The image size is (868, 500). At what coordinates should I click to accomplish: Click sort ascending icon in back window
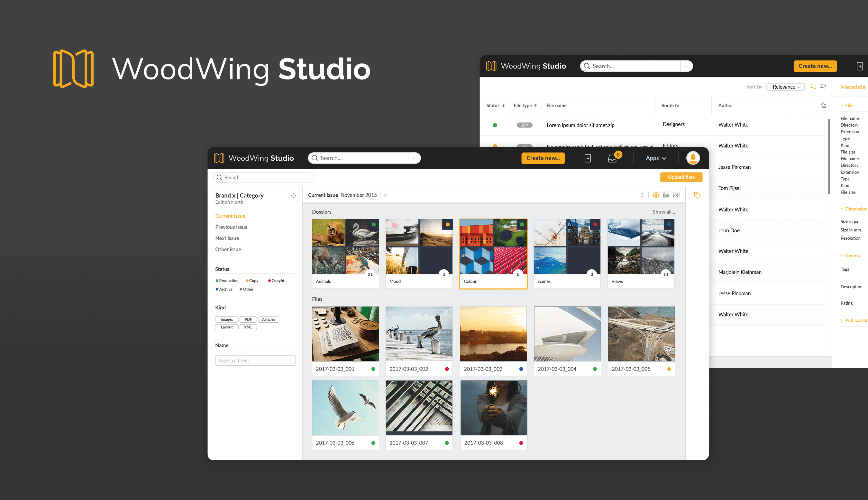(x=823, y=87)
